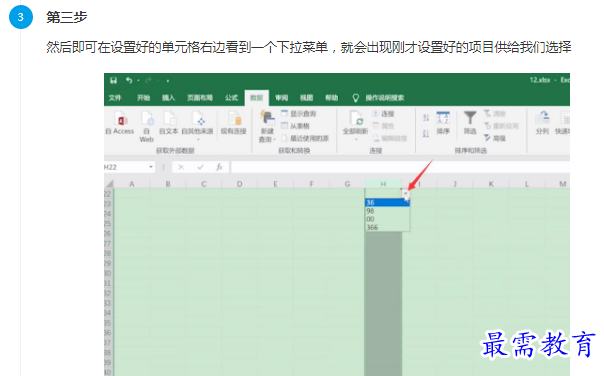The width and height of the screenshot is (604, 376).
Task: Click the 现有连接 icon
Action: (x=233, y=123)
